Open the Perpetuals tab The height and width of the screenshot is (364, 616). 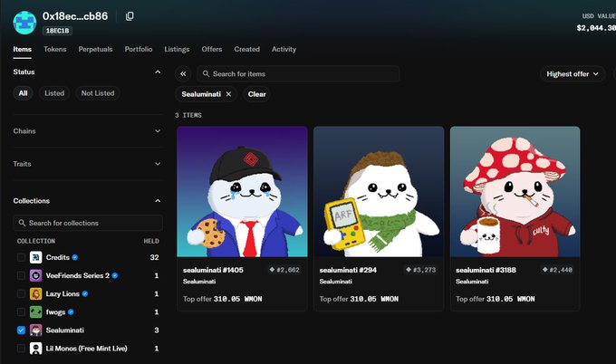[95, 49]
